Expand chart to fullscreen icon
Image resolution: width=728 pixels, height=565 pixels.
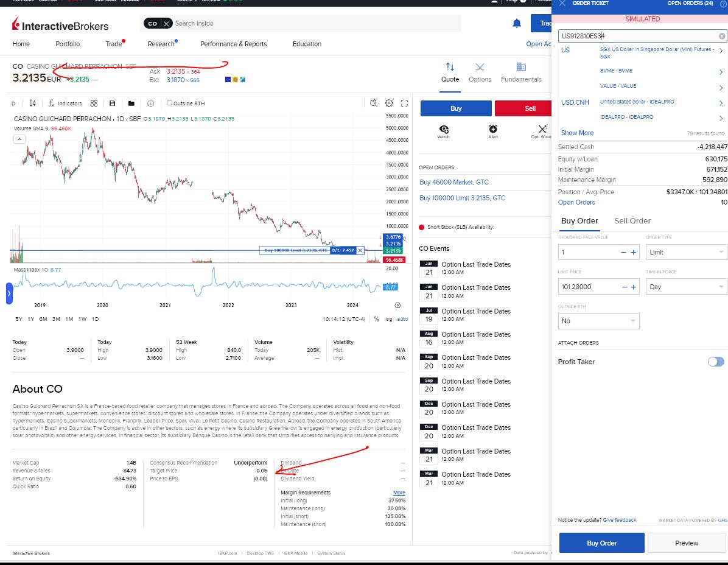[404, 103]
